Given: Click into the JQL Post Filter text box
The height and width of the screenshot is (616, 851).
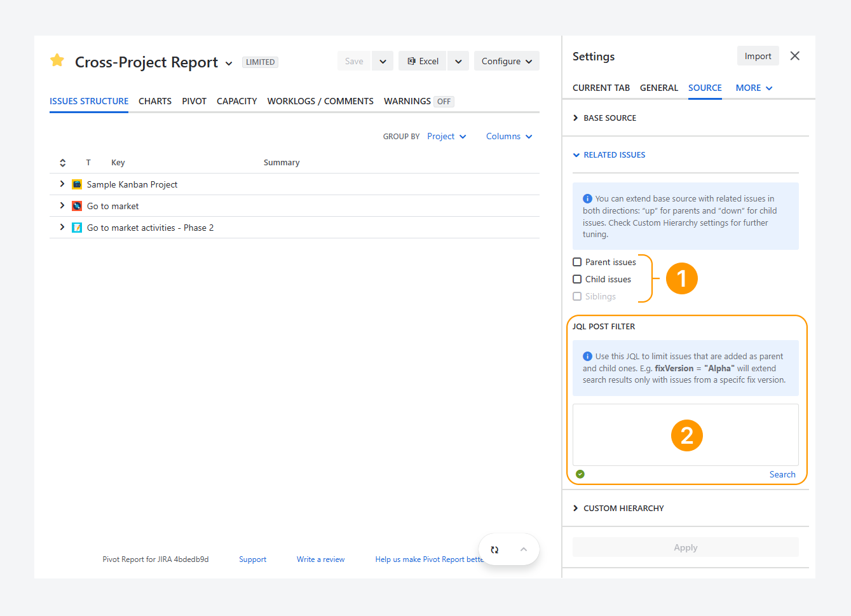Looking at the screenshot, I should (686, 435).
